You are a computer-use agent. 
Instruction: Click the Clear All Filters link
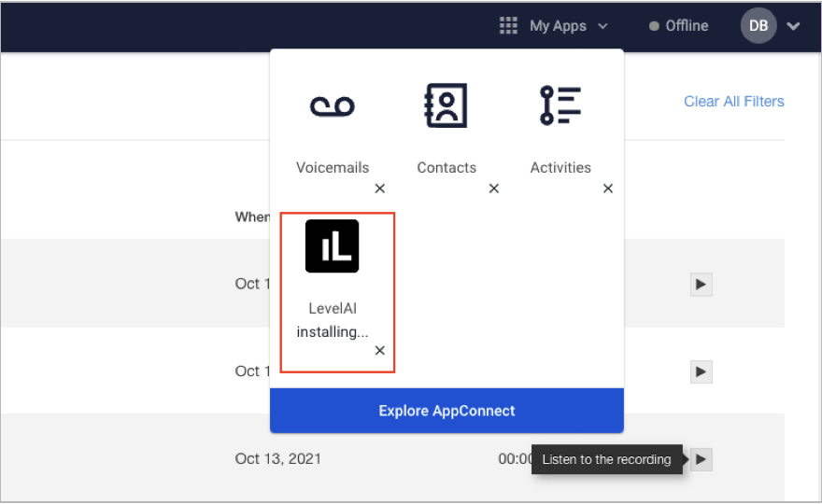tap(734, 101)
